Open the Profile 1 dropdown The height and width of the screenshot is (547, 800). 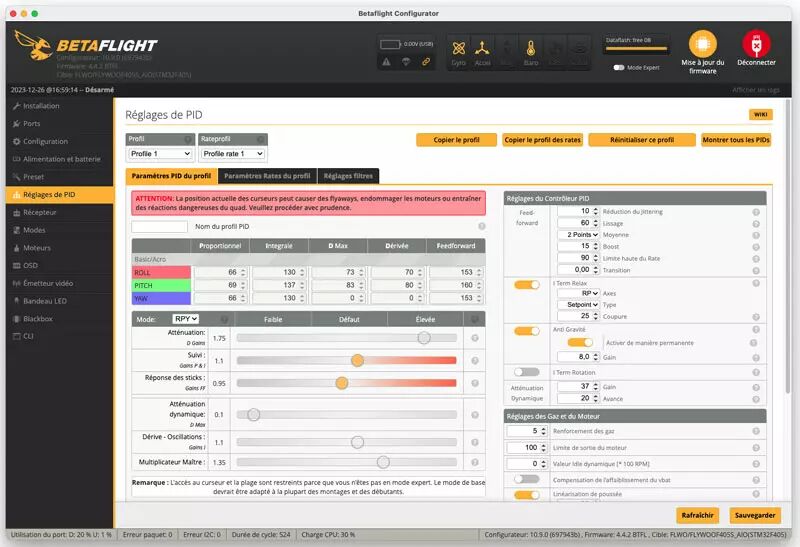click(160, 154)
